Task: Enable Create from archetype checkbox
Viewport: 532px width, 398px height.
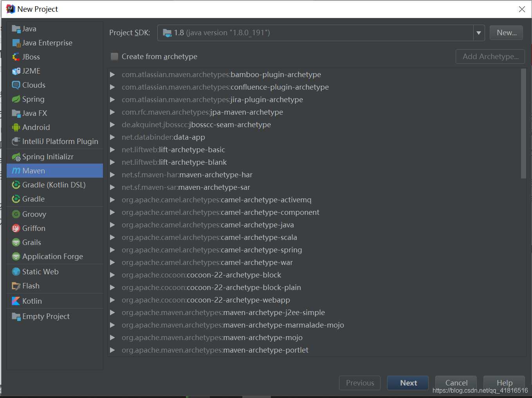Action: (114, 56)
